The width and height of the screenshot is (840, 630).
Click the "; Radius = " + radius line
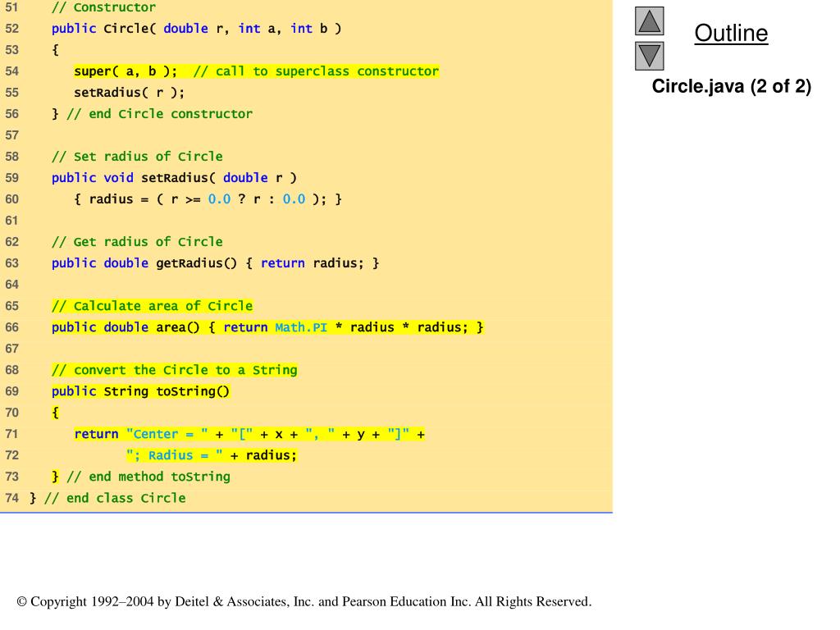point(211,455)
